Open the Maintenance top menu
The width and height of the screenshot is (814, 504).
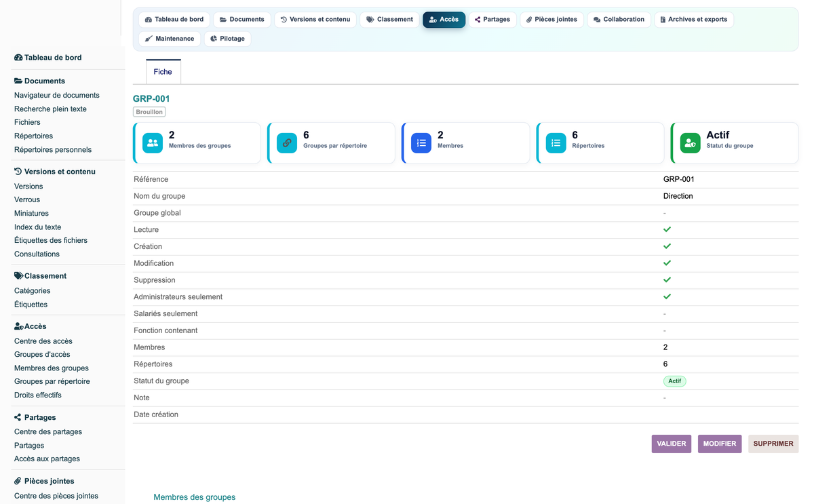pos(170,39)
